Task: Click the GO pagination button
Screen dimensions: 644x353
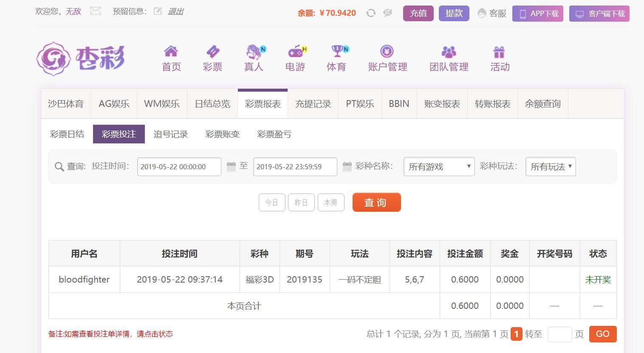Action: 603,334
